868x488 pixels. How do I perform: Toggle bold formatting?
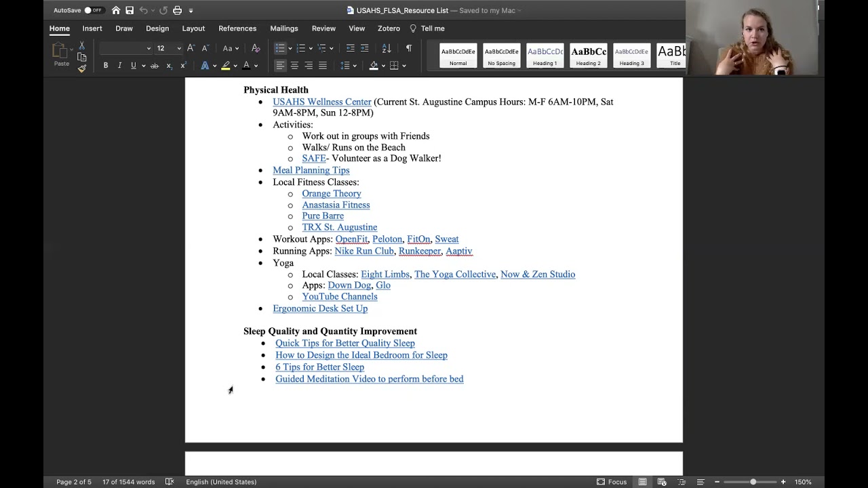(x=105, y=66)
